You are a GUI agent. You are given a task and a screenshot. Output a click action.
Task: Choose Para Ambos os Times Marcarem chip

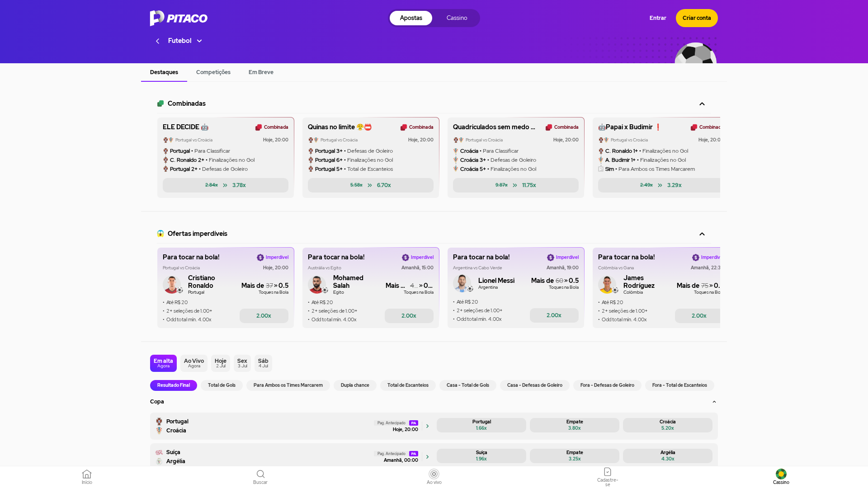(x=288, y=385)
